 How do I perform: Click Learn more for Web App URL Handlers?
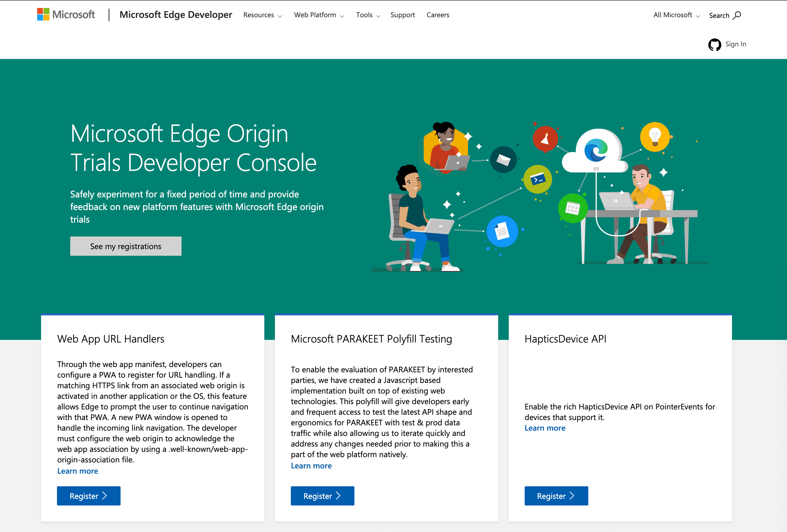click(x=77, y=471)
